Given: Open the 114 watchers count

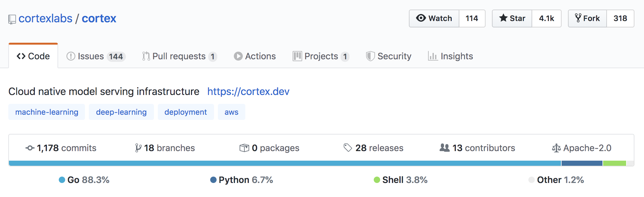Looking at the screenshot, I should click(472, 18).
